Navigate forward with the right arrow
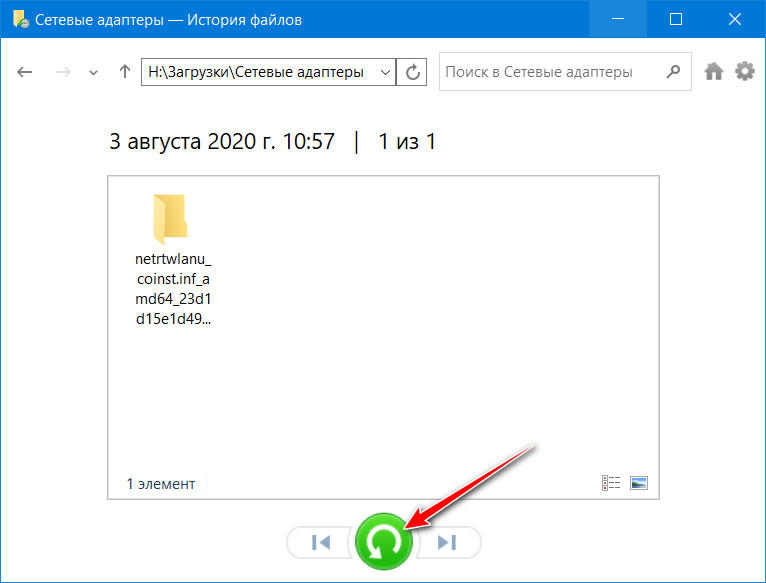766x583 pixels. (63, 72)
